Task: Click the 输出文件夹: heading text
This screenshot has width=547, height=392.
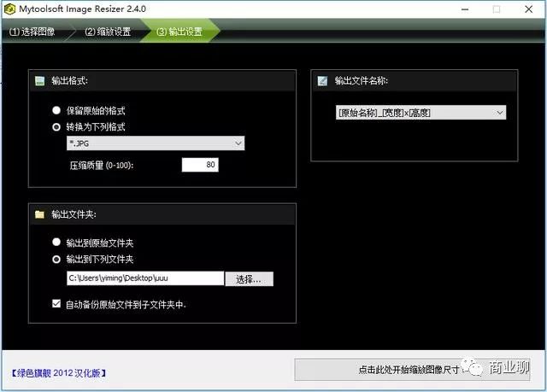Action: point(74,214)
